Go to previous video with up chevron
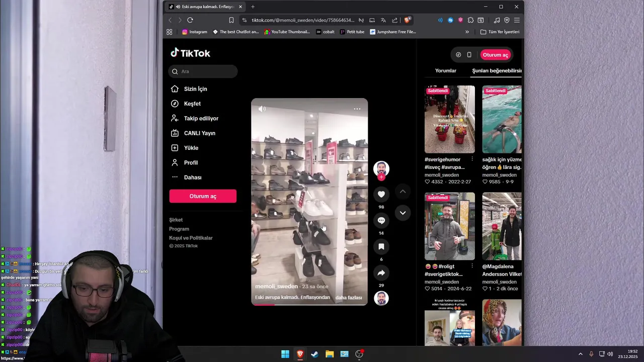Image resolution: width=644 pixels, height=362 pixels. point(403,192)
